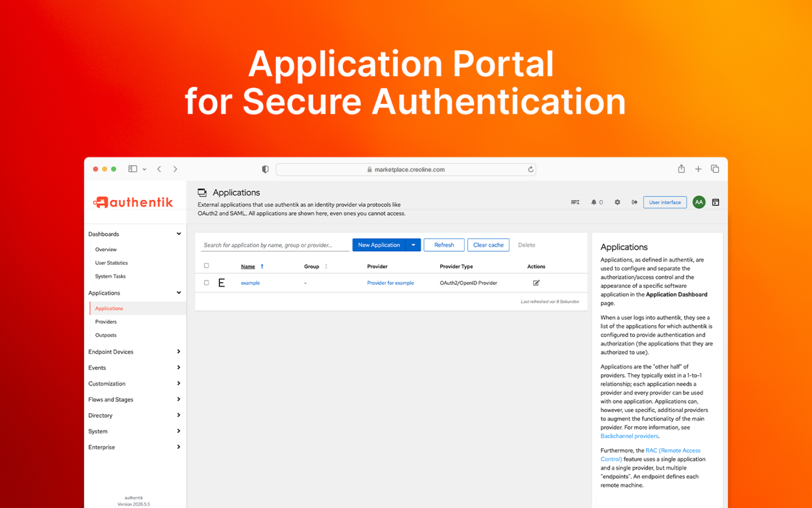The image size is (812, 508).
Task: Open the New Application dropdown arrow
Action: [414, 245]
